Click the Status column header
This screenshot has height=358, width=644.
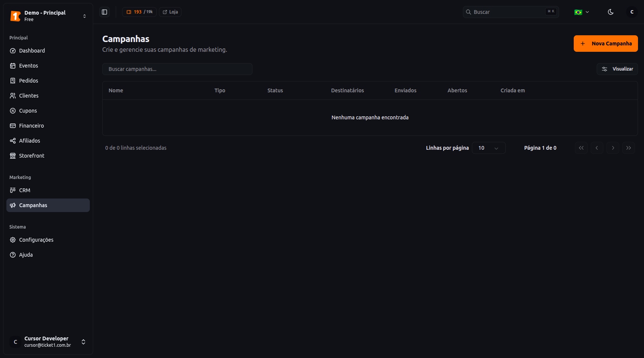tap(275, 90)
